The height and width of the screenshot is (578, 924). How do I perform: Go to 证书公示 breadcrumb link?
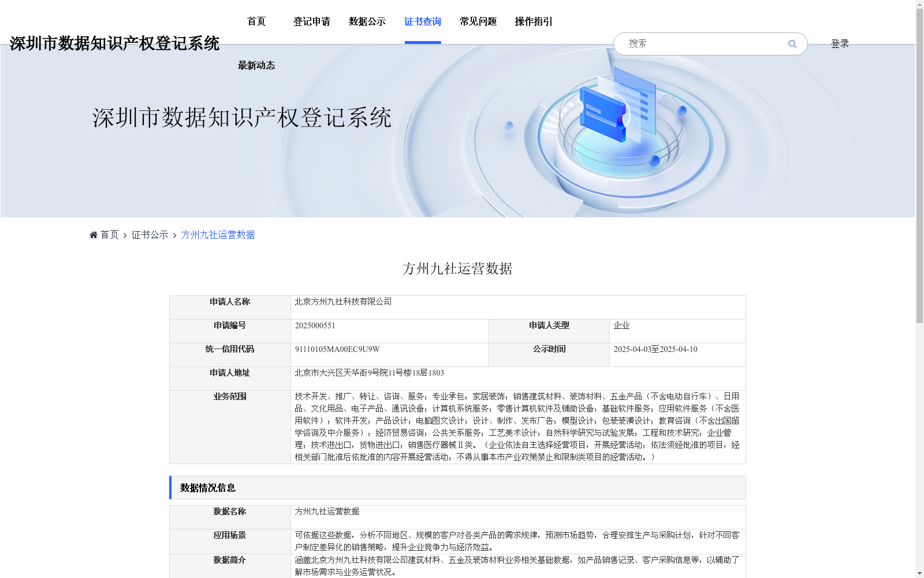pyautogui.click(x=150, y=235)
